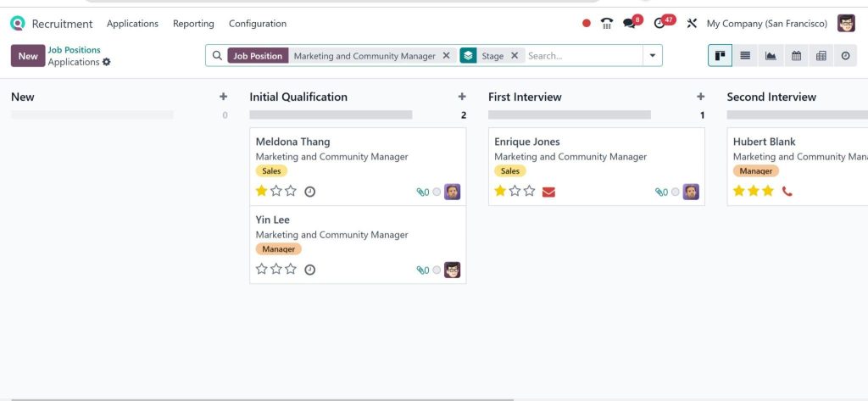
Task: Open Yin Lee activity clock icon
Action: 310,270
